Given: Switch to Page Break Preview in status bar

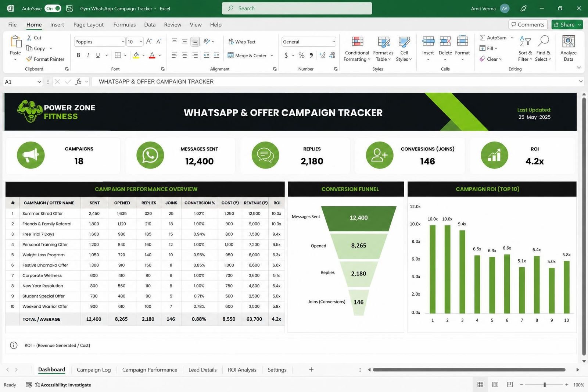Looking at the screenshot, I should click(x=510, y=385).
